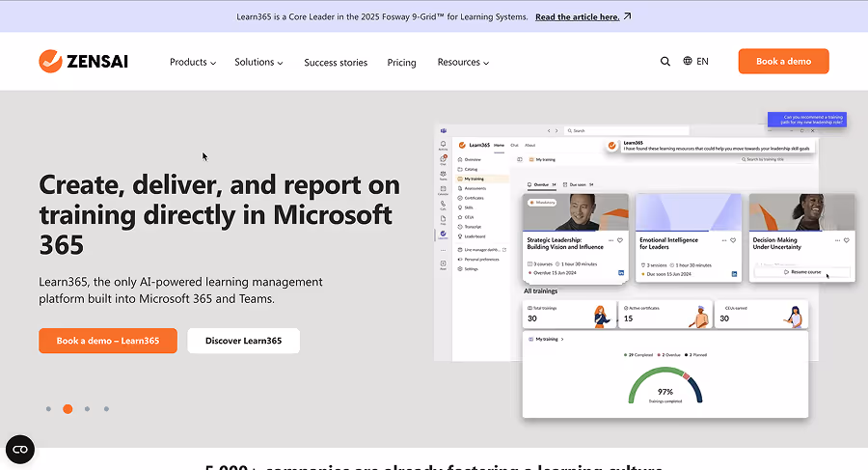Viewport: 868px width, 470px height.
Task: Click the arrow icon beside the banner link
Action: coord(627,16)
